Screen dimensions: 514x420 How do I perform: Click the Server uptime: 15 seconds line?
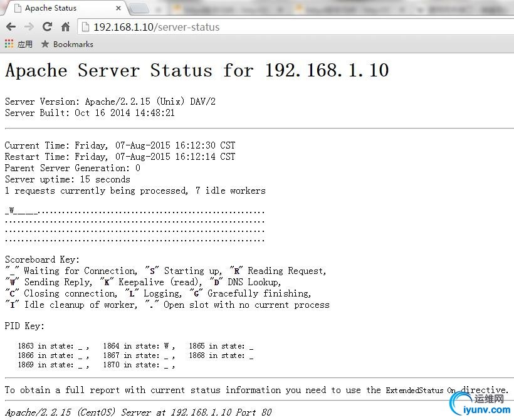click(x=68, y=179)
